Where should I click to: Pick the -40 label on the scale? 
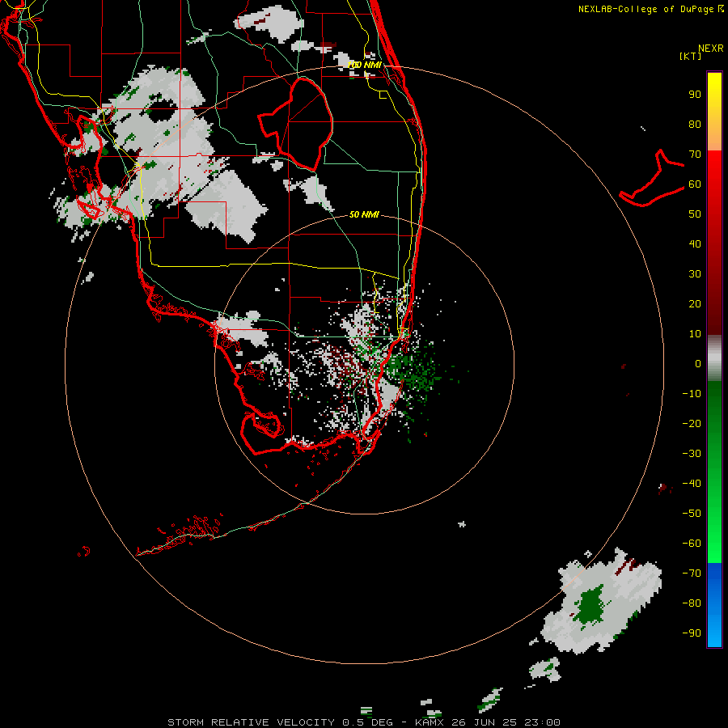(692, 484)
